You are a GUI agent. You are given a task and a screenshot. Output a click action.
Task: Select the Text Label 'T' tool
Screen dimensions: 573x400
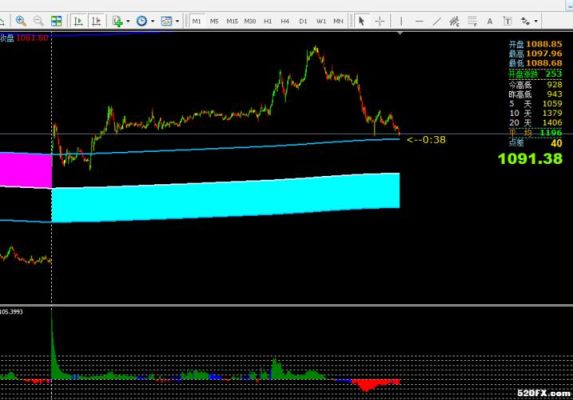pos(508,21)
